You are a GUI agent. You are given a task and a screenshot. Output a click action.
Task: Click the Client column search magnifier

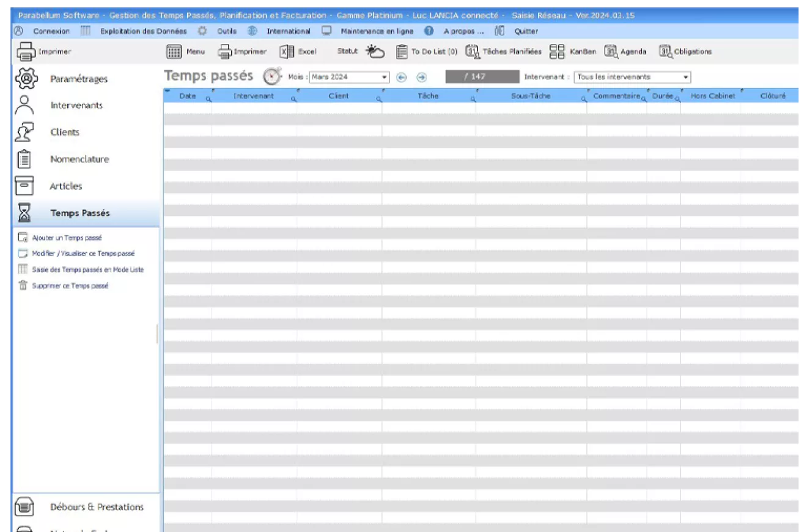pos(378,98)
